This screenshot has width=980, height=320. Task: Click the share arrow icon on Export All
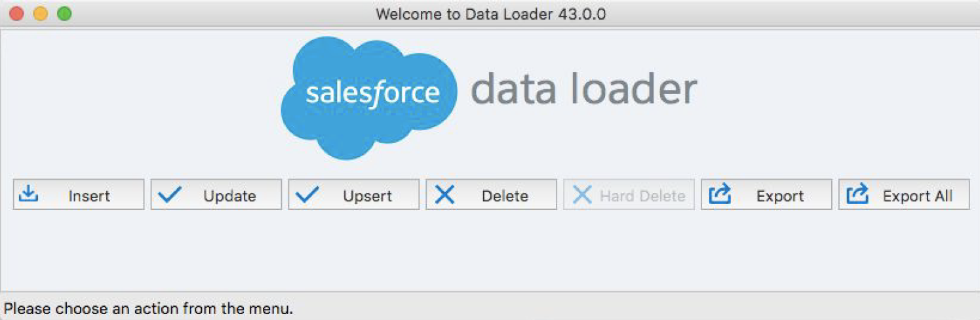pyautogui.click(x=858, y=194)
